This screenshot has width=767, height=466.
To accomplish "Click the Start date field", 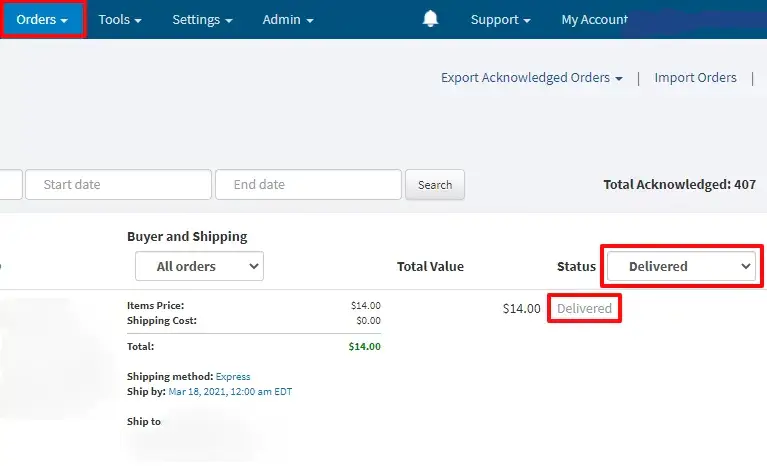I will click(x=119, y=184).
